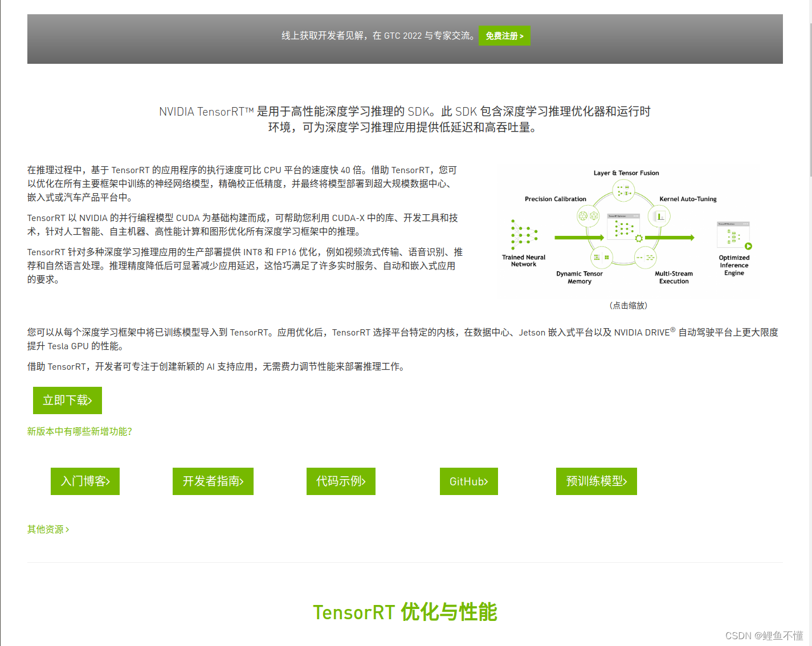This screenshot has width=812, height=646.
Task: Click the Trained Neural Network icon
Action: click(x=524, y=235)
